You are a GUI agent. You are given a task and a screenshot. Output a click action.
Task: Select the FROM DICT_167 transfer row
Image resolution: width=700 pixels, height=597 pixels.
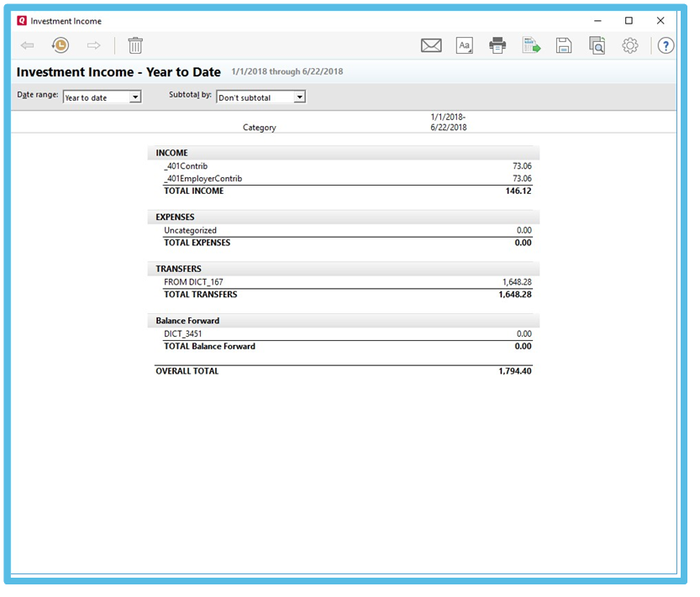[193, 282]
